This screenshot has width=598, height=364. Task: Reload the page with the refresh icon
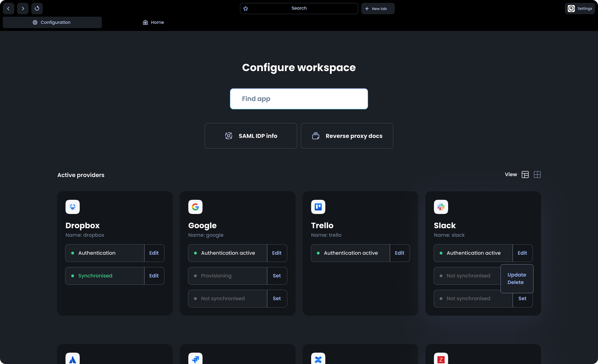(x=37, y=9)
